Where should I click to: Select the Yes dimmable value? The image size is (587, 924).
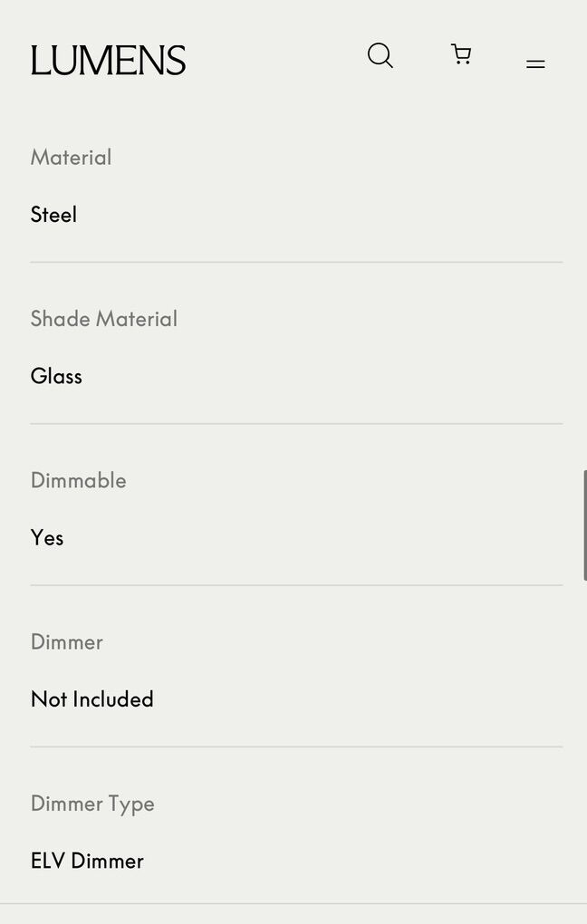point(47,538)
